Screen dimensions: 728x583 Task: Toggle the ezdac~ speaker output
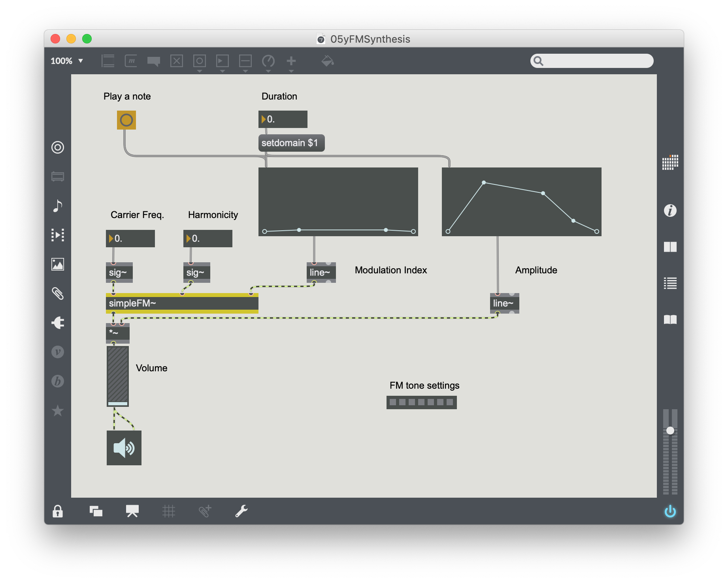point(124,448)
